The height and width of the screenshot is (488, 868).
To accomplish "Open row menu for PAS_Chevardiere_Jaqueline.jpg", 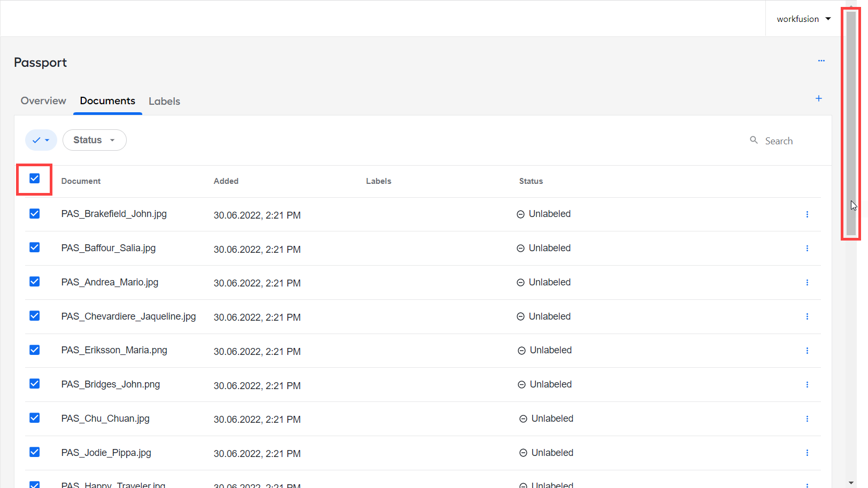I will pyautogui.click(x=807, y=316).
